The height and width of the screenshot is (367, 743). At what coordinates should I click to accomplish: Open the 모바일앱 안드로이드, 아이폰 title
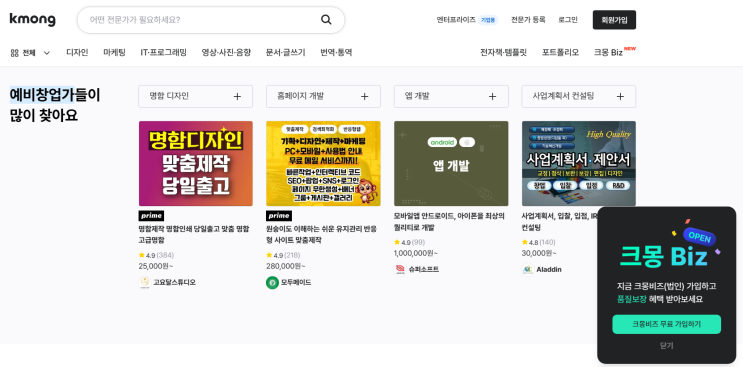449,222
